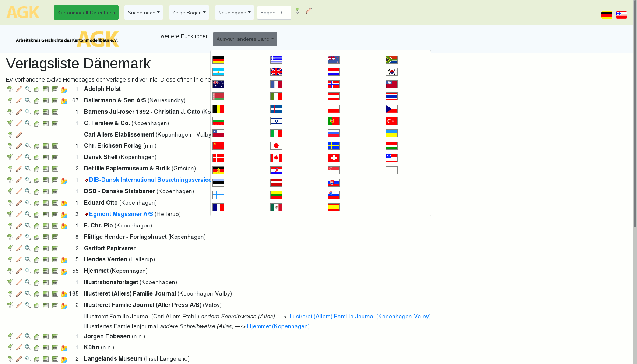The height and width of the screenshot is (364, 637).
Task: Follow the Hjemmet (Kopenhagen) alias link
Action: [278, 326]
